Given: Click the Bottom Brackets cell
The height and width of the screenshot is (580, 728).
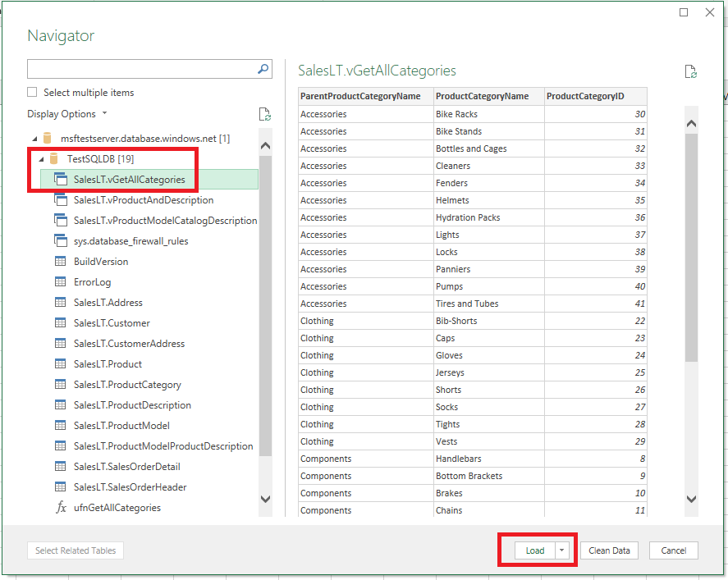Looking at the screenshot, I should point(488,476).
